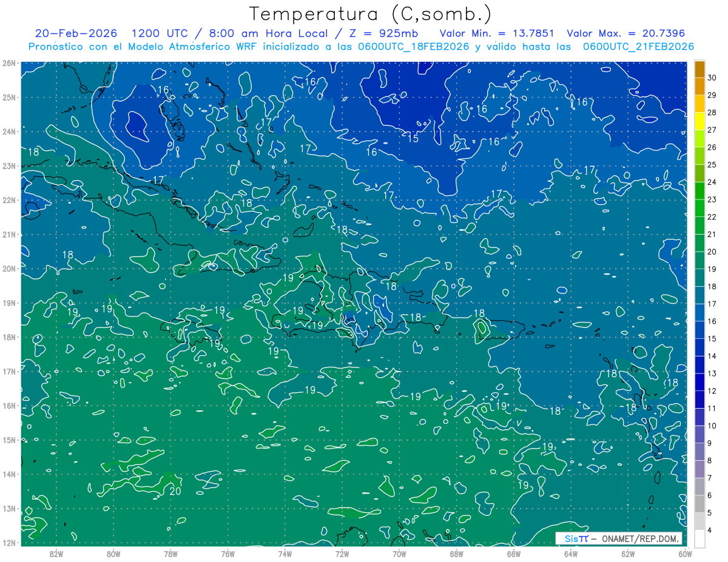Click the colorbar label 24

click(x=712, y=182)
